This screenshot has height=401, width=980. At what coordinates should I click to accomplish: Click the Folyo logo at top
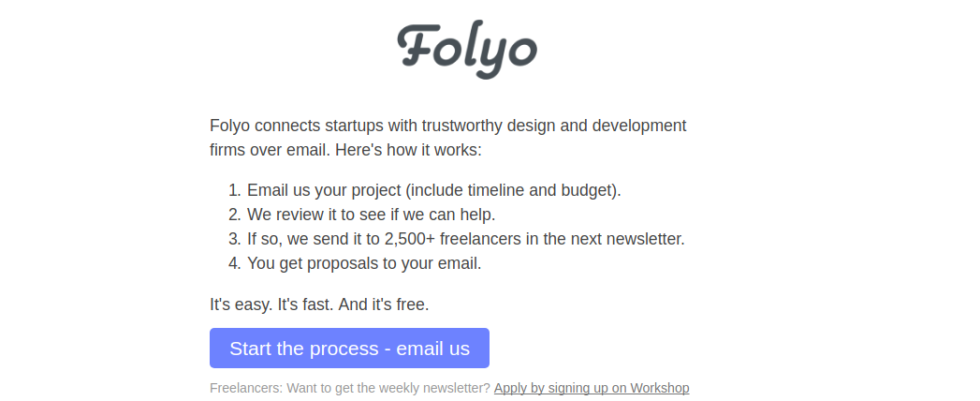pos(467,50)
